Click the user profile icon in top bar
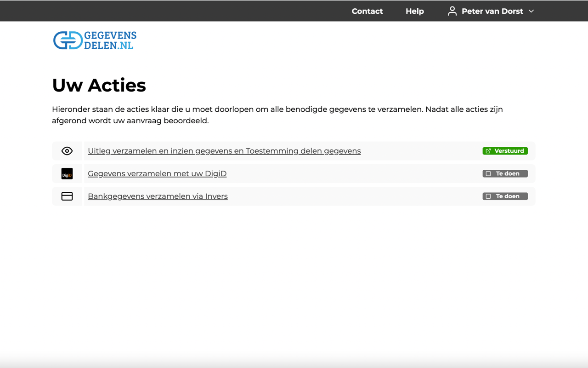588x368 pixels. [x=452, y=11]
